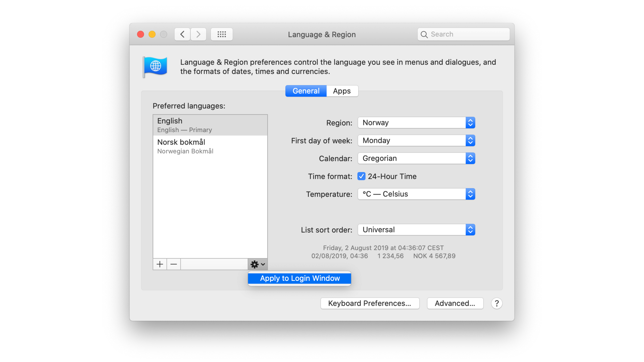The image size is (644, 362).
Task: Click the add language plus icon
Action: 160,264
